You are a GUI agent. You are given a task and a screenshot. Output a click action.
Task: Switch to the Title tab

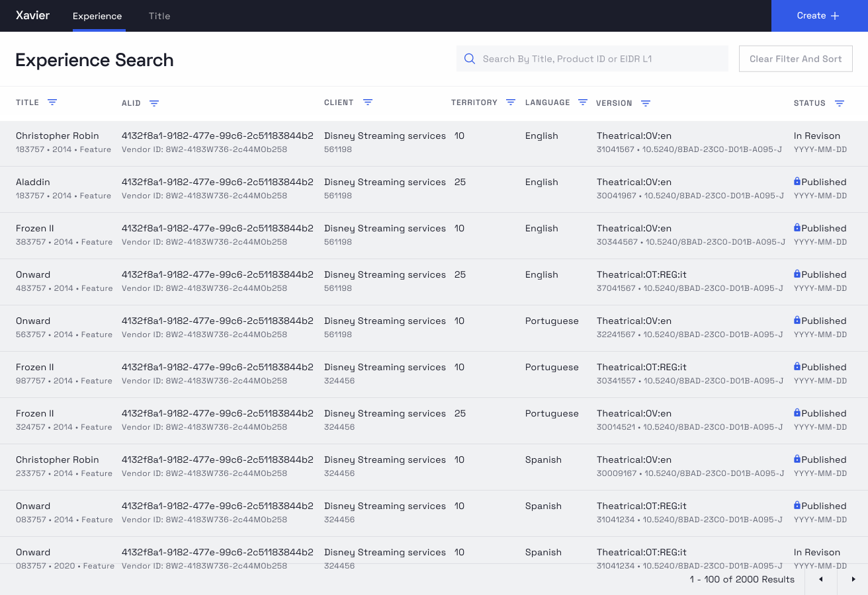pyautogui.click(x=159, y=16)
